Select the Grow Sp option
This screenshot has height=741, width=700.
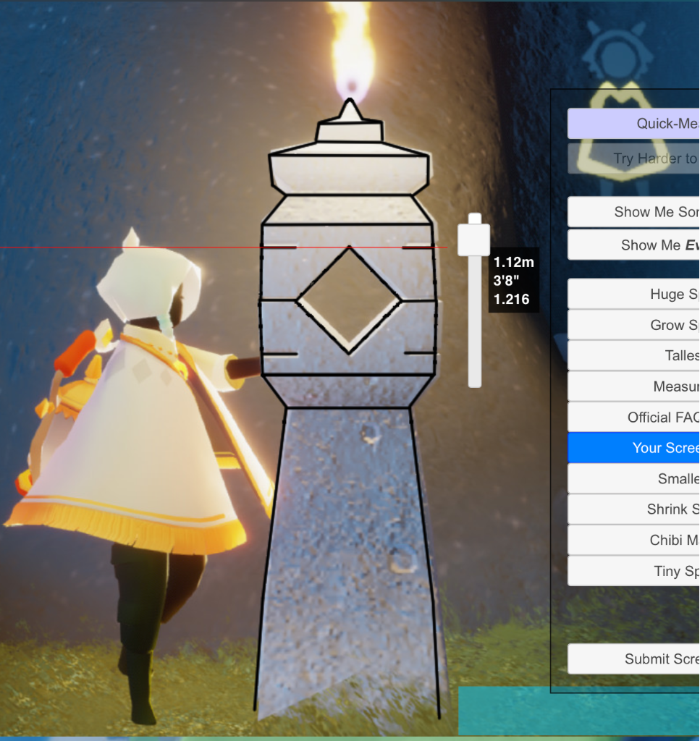pos(634,325)
